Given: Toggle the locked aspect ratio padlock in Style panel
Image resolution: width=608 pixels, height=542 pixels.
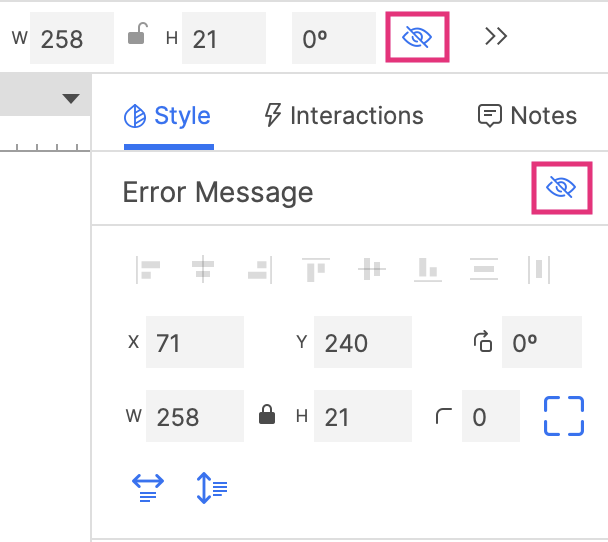Looking at the screenshot, I should [267, 415].
